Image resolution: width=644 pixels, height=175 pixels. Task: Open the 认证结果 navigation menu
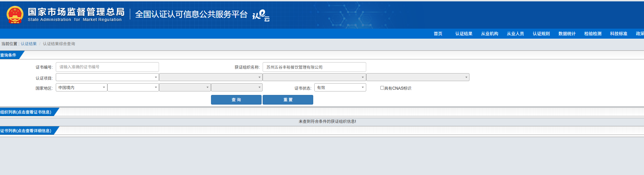pos(464,34)
